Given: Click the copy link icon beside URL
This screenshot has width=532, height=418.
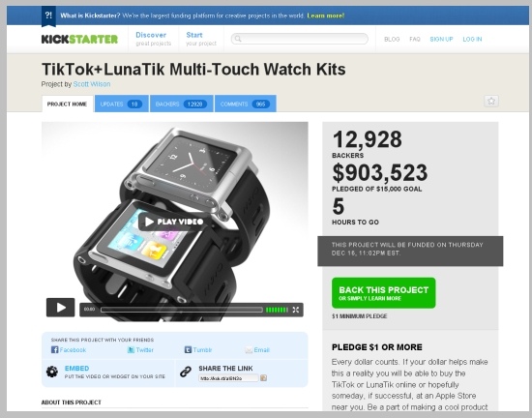Looking at the screenshot, I should click(263, 378).
